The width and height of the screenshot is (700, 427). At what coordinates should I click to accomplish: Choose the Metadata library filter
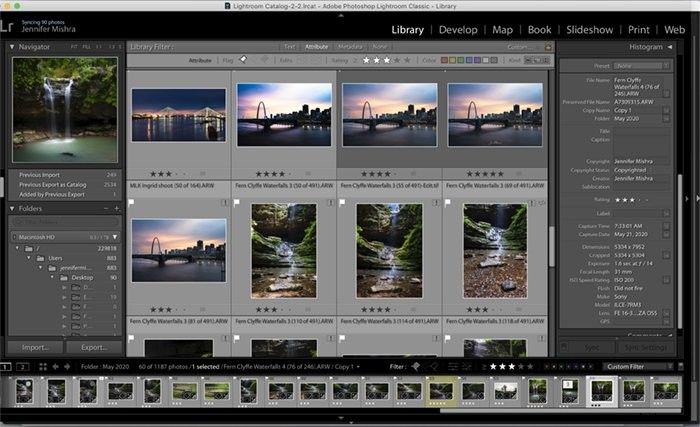coord(350,46)
